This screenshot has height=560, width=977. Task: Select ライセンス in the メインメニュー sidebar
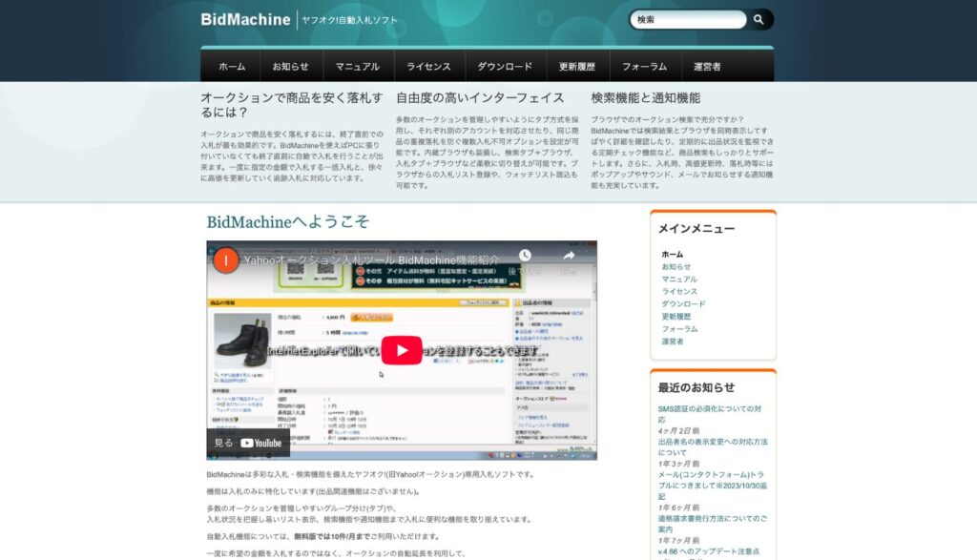pyautogui.click(x=679, y=292)
